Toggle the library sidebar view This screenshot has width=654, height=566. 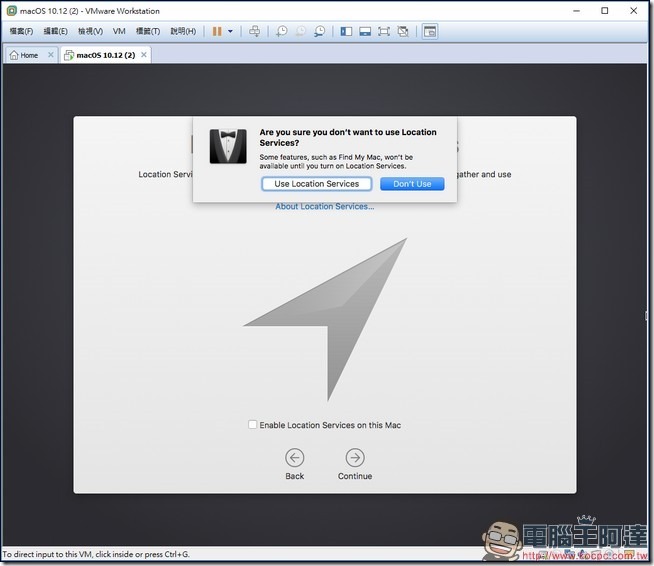pos(346,31)
